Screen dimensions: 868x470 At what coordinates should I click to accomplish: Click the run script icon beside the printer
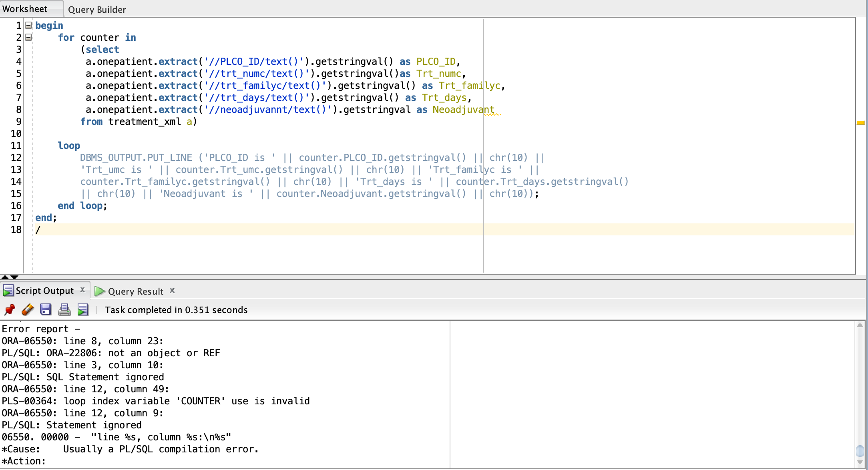(83, 309)
